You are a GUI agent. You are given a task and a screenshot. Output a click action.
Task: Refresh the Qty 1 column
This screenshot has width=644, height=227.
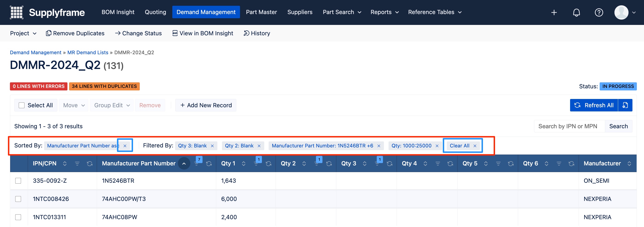pyautogui.click(x=268, y=164)
